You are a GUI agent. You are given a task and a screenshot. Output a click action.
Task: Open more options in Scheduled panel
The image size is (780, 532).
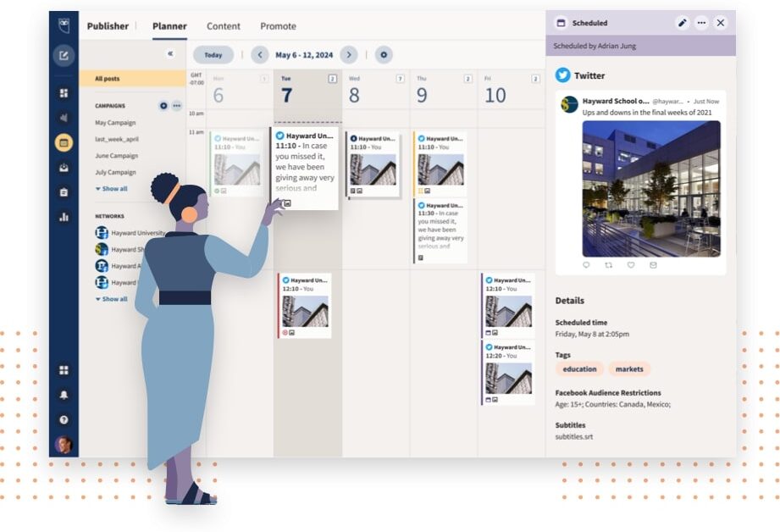pos(701,23)
